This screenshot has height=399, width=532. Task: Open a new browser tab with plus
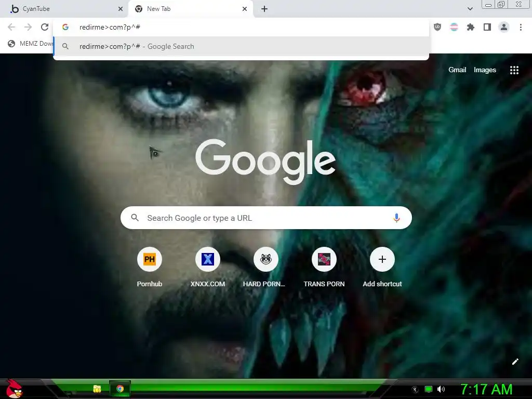pos(264,9)
